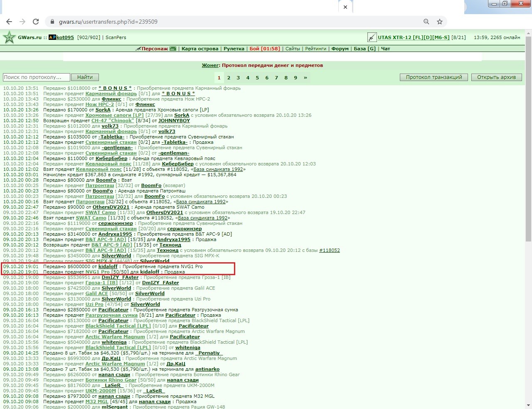Viewport: 532px width, 409px height.
Task: Click the browser back arrow
Action: coord(9,22)
